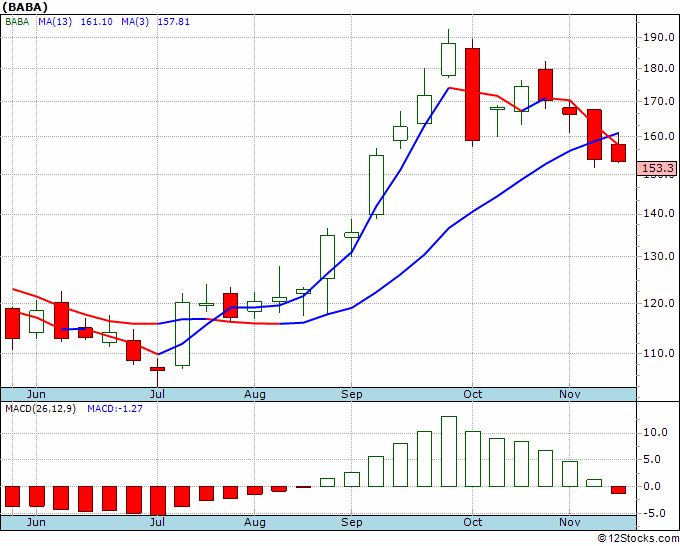Image resolution: width=680 pixels, height=546 pixels.
Task: Select Nov on the MACD panel month axis
Action: click(x=569, y=522)
